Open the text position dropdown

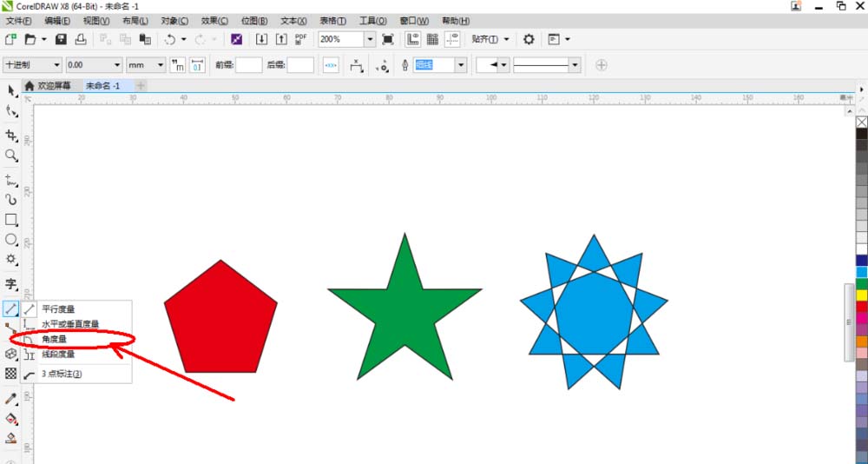tap(357, 65)
